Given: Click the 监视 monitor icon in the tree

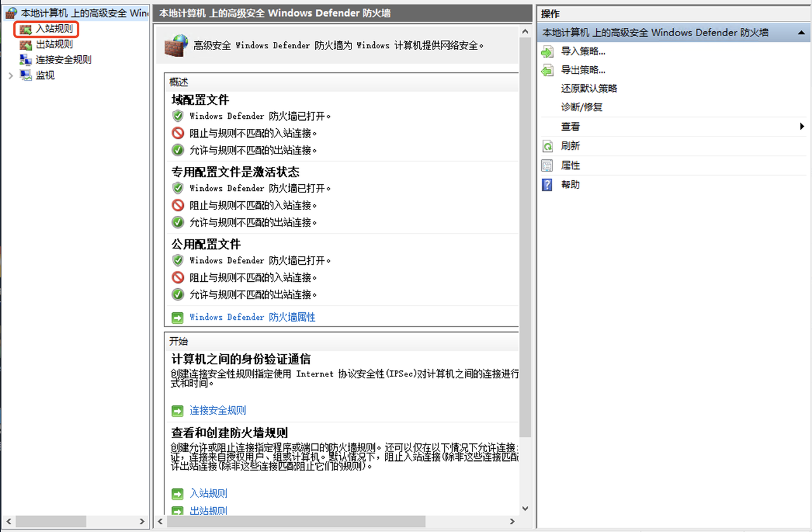Looking at the screenshot, I should (25, 75).
